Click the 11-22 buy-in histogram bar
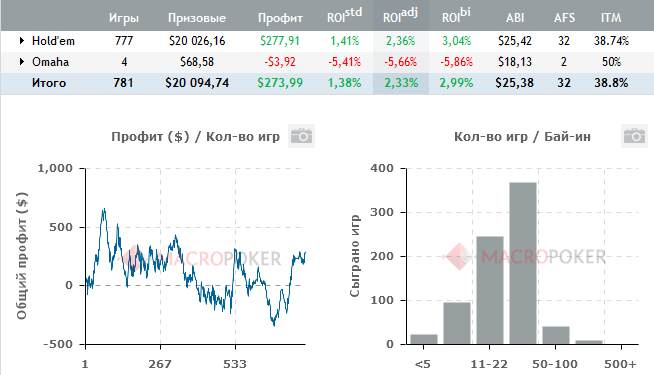This screenshot has width=654, height=375. pos(490,290)
